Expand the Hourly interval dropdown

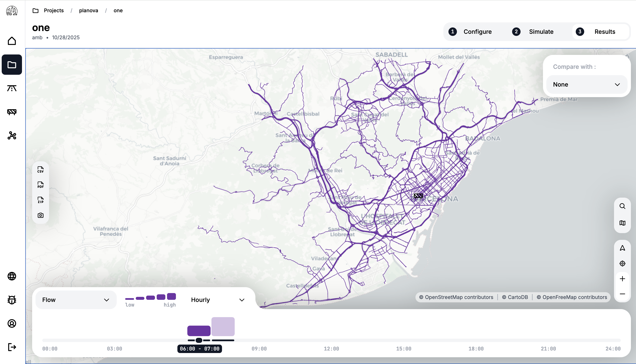pyautogui.click(x=217, y=300)
